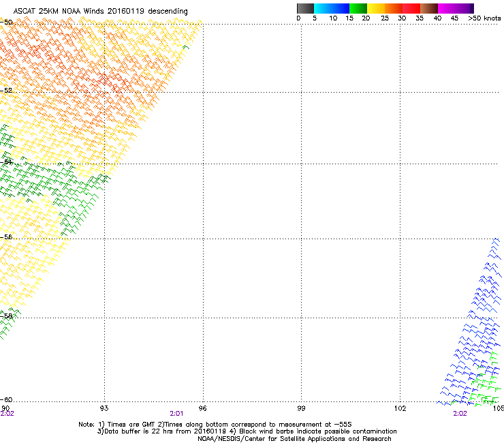Click the '-50' latitude axis label
504x443 pixels.
click(6, 22)
